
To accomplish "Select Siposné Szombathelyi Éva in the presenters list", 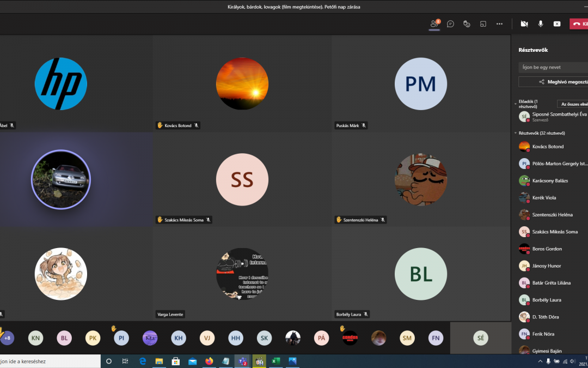I will (x=552, y=117).
